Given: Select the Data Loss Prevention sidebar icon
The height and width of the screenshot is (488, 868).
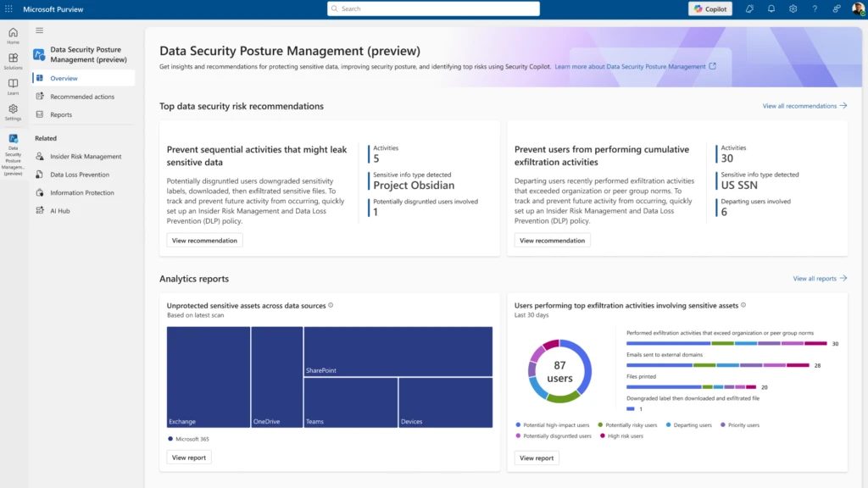Looking at the screenshot, I should pyautogui.click(x=40, y=175).
